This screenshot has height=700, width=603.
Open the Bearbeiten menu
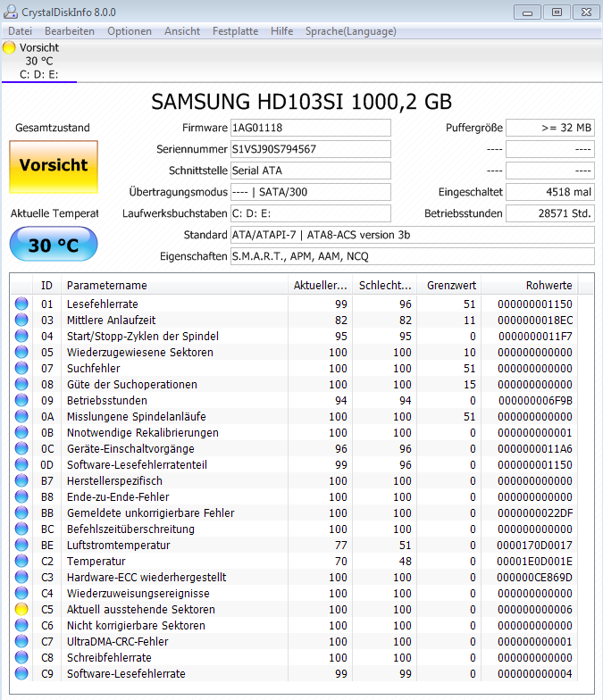pyautogui.click(x=70, y=31)
